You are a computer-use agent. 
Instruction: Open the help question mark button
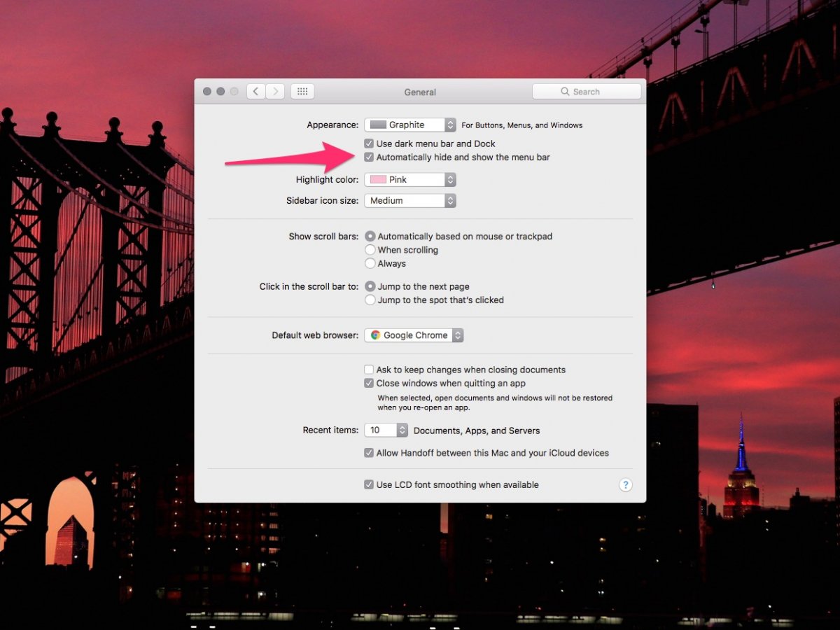(626, 485)
